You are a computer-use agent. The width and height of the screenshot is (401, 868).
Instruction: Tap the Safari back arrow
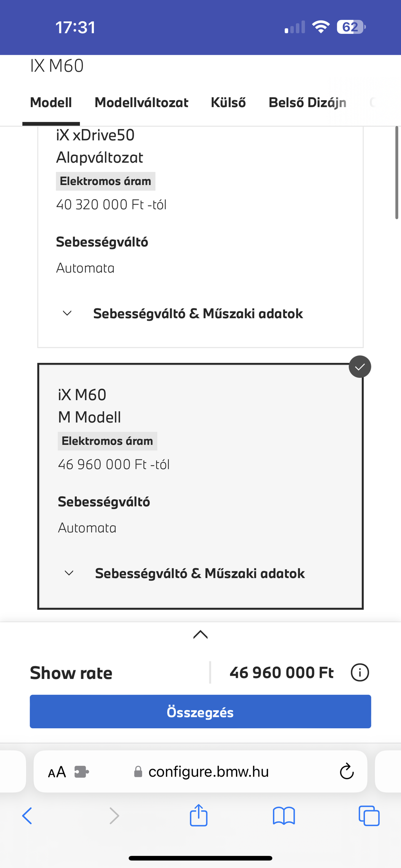coord(27,816)
